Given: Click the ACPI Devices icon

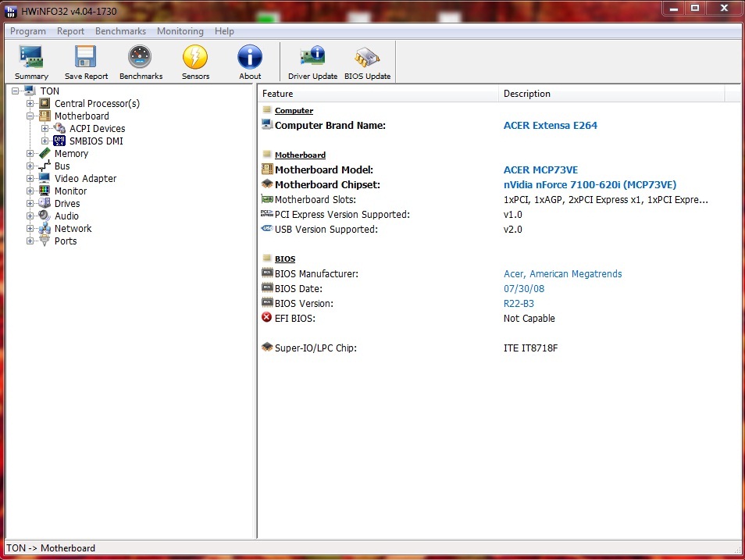Looking at the screenshot, I should pos(59,128).
